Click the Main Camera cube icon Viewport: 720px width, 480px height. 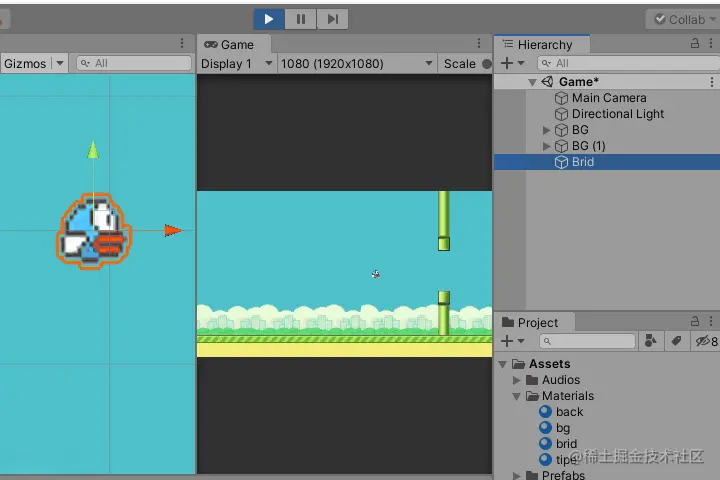tap(561, 98)
